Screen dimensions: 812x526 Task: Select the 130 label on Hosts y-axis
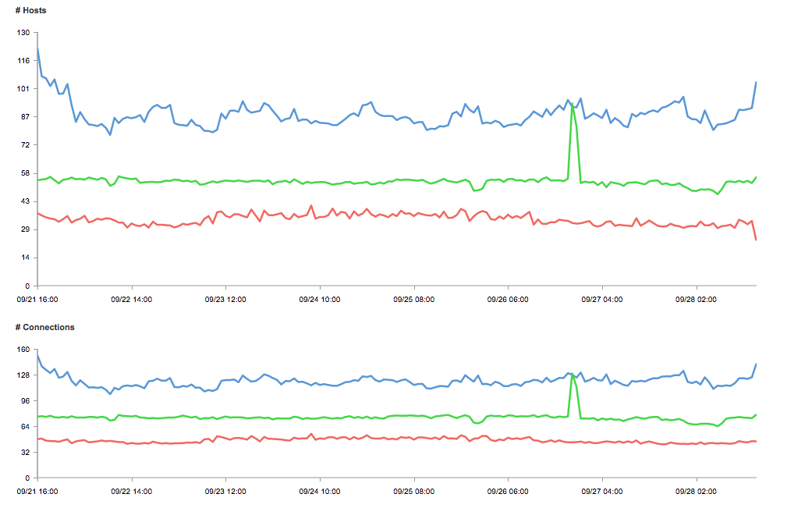[23, 33]
